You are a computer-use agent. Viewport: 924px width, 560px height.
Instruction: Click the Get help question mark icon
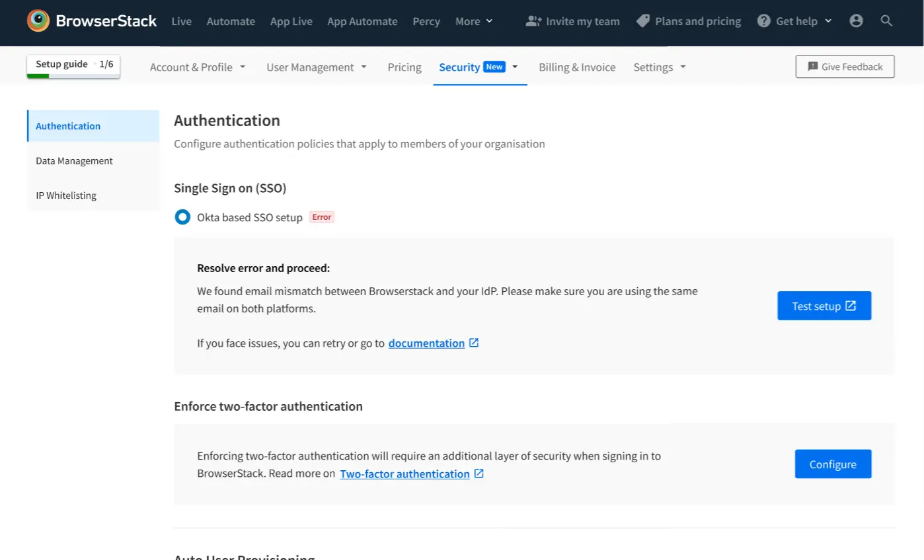pos(764,21)
